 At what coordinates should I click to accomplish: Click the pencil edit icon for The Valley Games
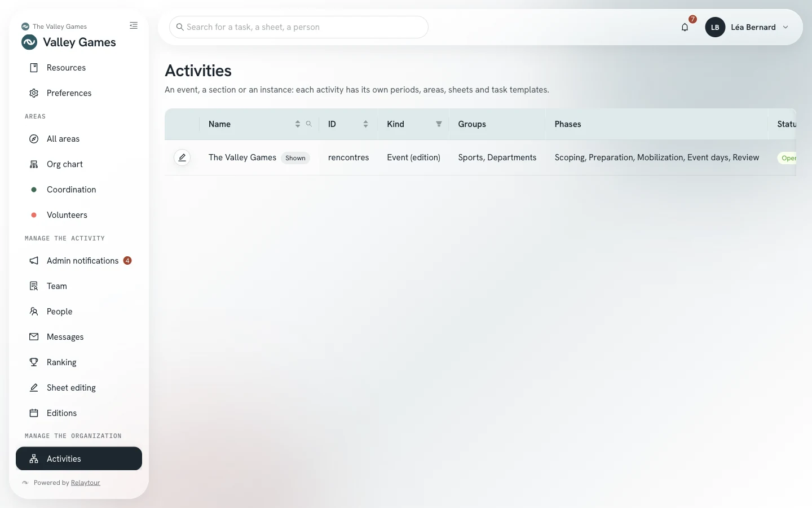pyautogui.click(x=182, y=157)
